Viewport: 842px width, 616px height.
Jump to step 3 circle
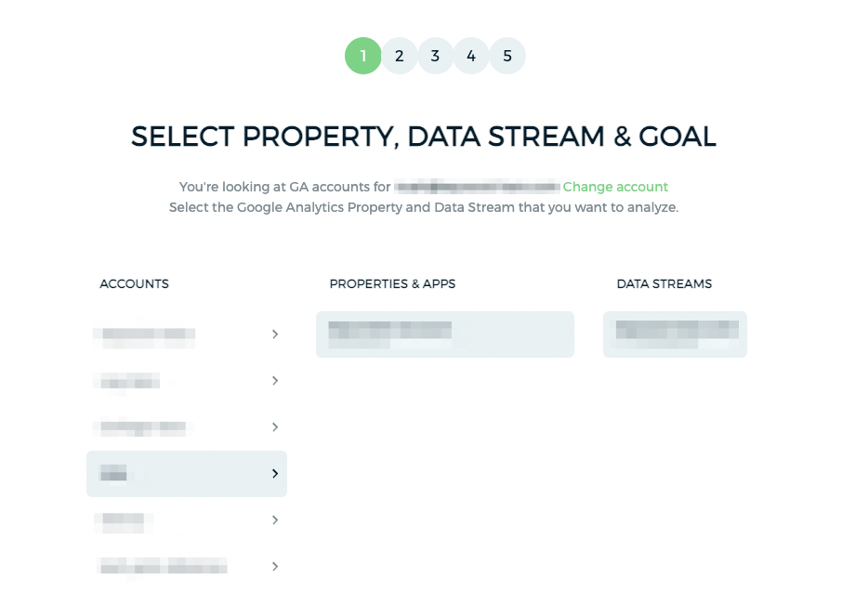click(x=435, y=56)
